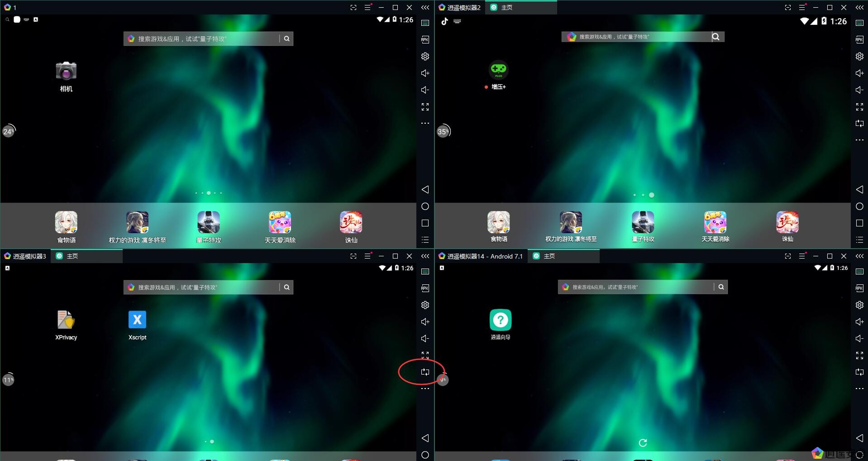Expand more tools (...) in 逍遥模拟器14 sidebar
The image size is (868, 461).
859,389
